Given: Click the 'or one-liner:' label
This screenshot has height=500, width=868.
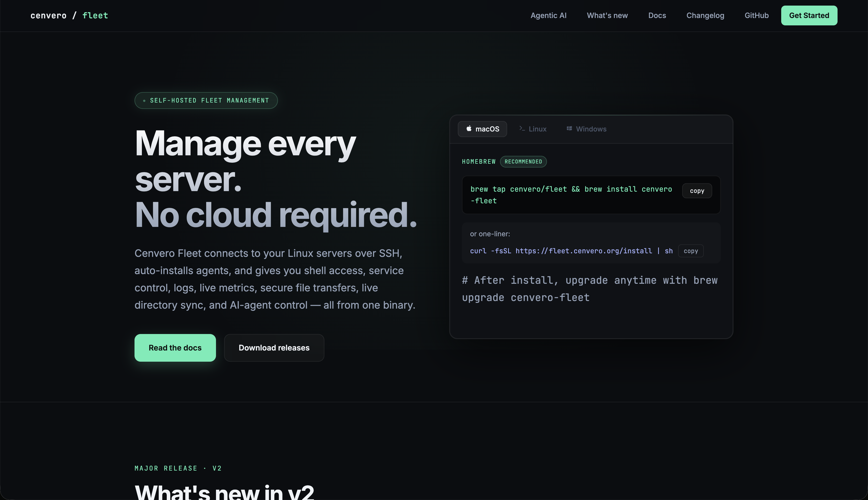Looking at the screenshot, I should (490, 234).
